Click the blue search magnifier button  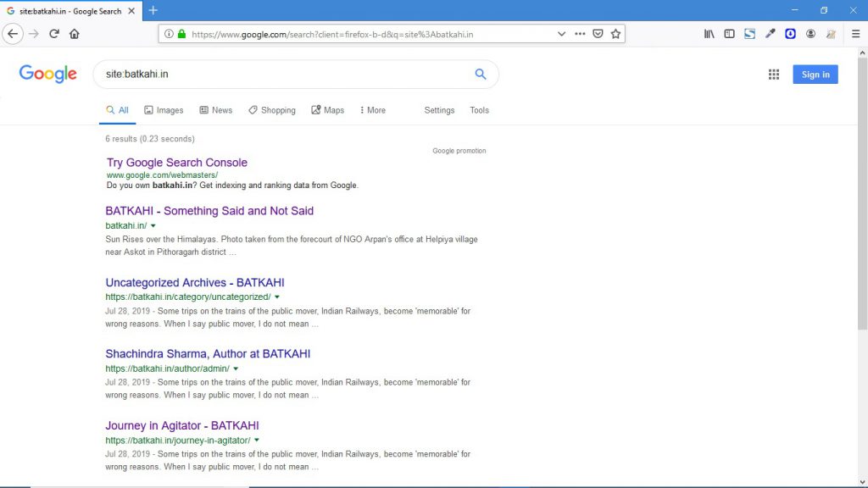point(481,75)
